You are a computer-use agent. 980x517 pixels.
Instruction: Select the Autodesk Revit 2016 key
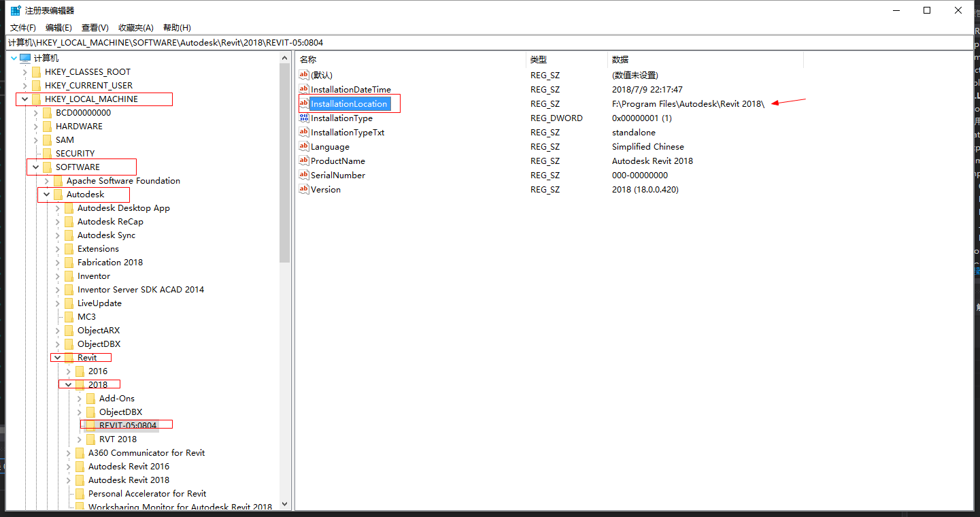(129, 467)
